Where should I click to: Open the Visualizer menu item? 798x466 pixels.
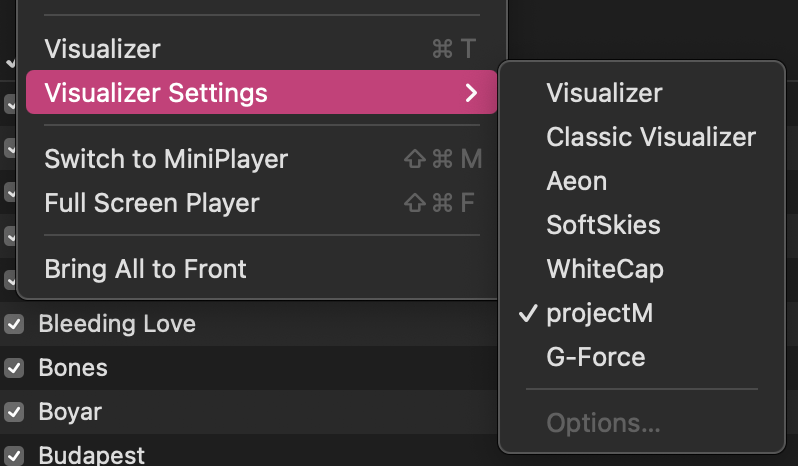[102, 49]
